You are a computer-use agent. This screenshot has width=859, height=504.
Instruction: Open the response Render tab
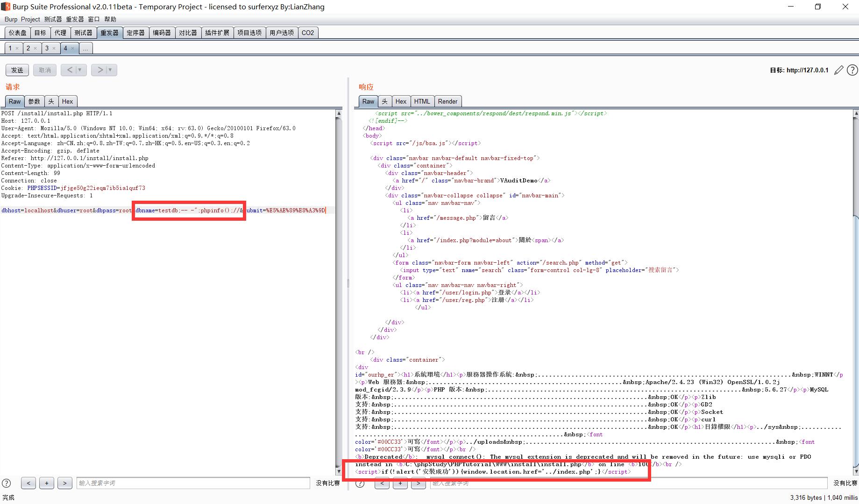[x=447, y=101]
